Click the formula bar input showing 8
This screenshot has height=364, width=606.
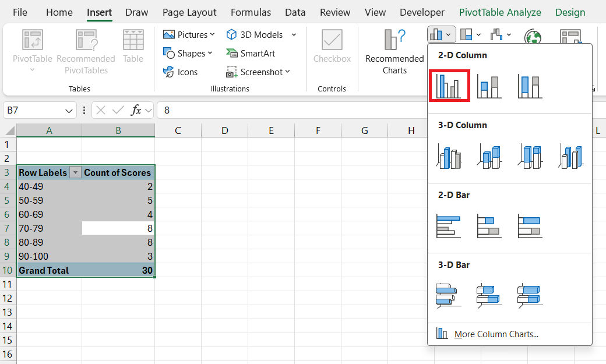click(x=292, y=110)
